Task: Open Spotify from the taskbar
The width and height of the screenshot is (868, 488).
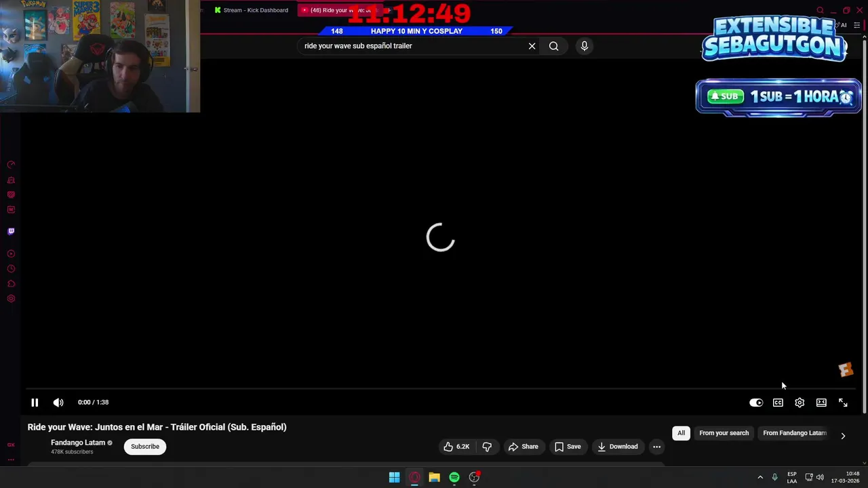Action: tap(454, 477)
